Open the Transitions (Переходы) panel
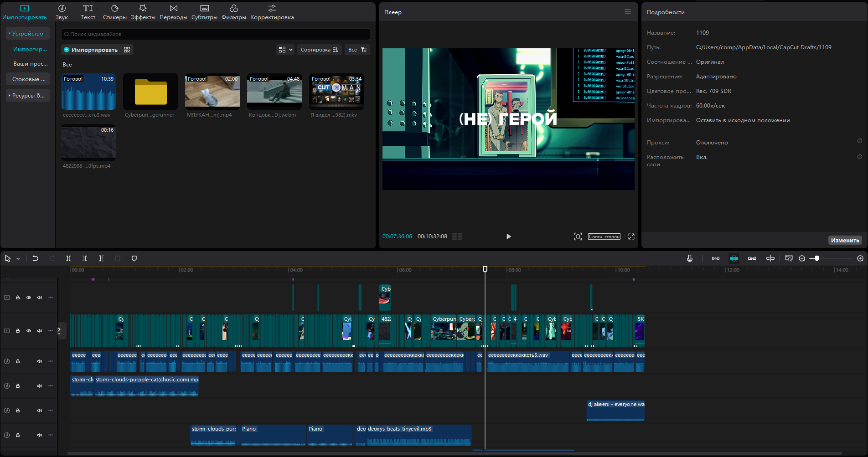Image resolution: width=868 pixels, height=457 pixels. 173,12
